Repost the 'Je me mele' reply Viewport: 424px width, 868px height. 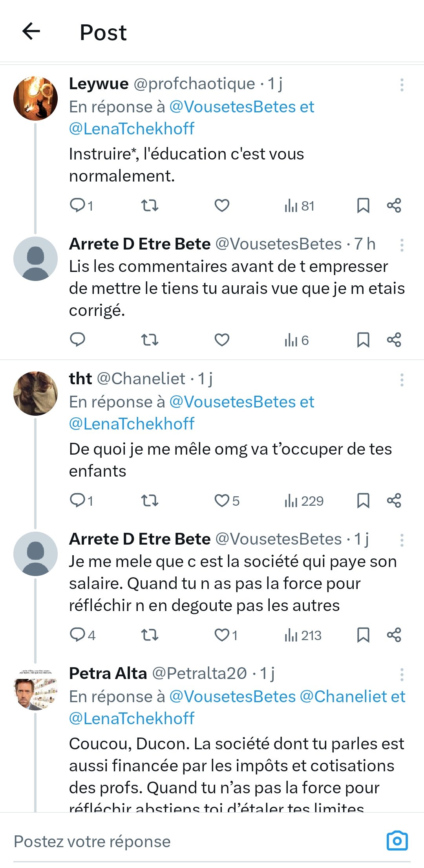point(150,635)
